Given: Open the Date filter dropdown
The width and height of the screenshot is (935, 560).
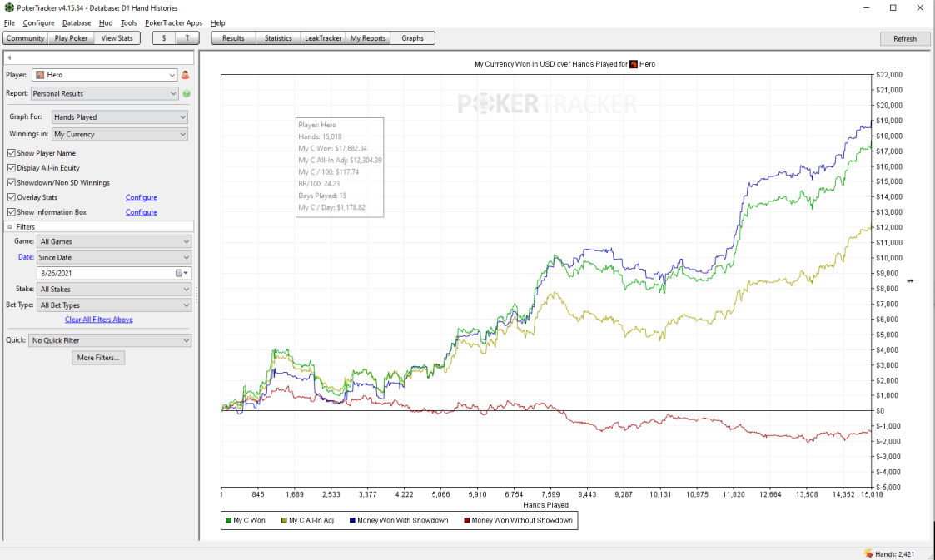Looking at the screenshot, I should 114,258.
